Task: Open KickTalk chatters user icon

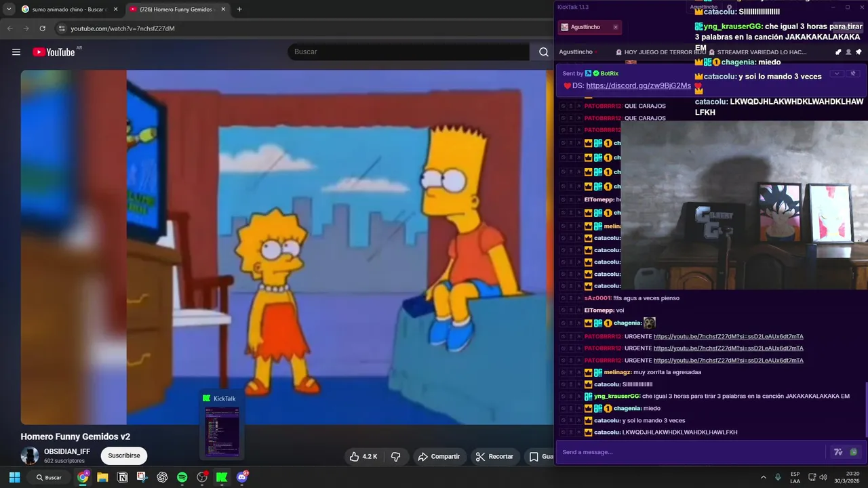Action: tap(848, 52)
